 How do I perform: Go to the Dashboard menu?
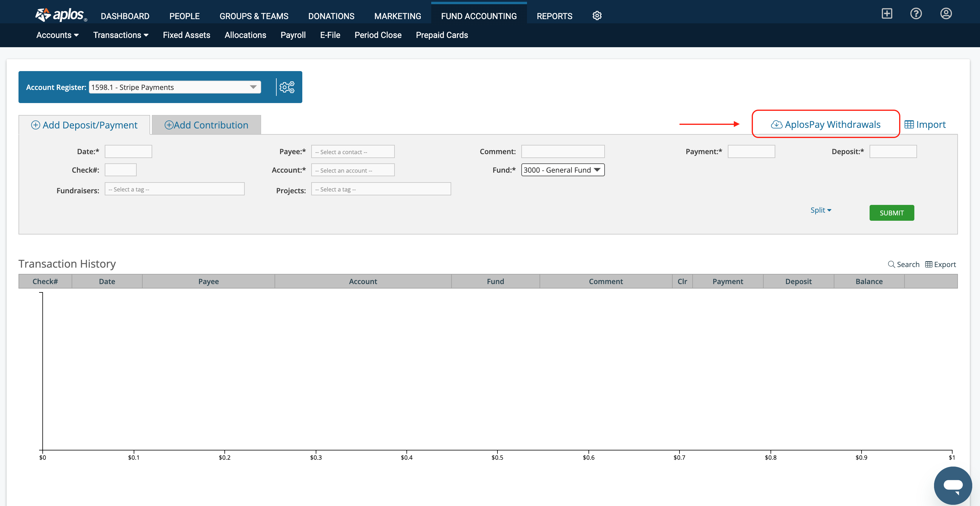pyautogui.click(x=125, y=16)
